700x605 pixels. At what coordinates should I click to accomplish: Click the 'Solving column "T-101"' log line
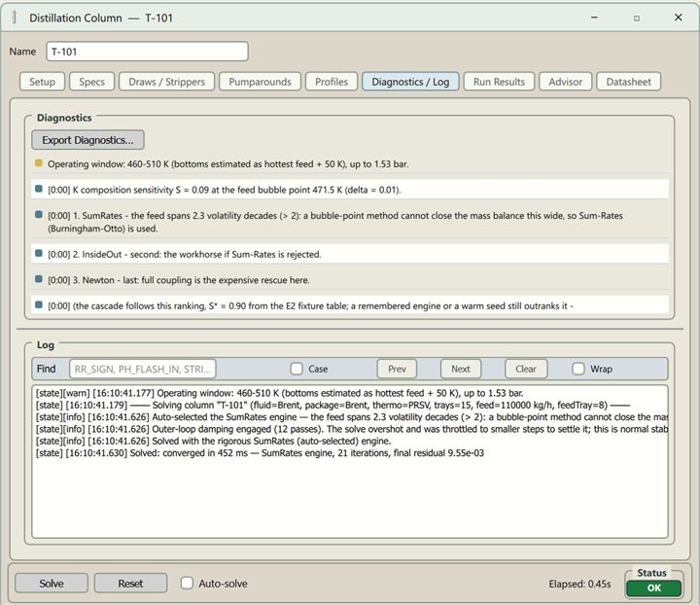(332, 405)
